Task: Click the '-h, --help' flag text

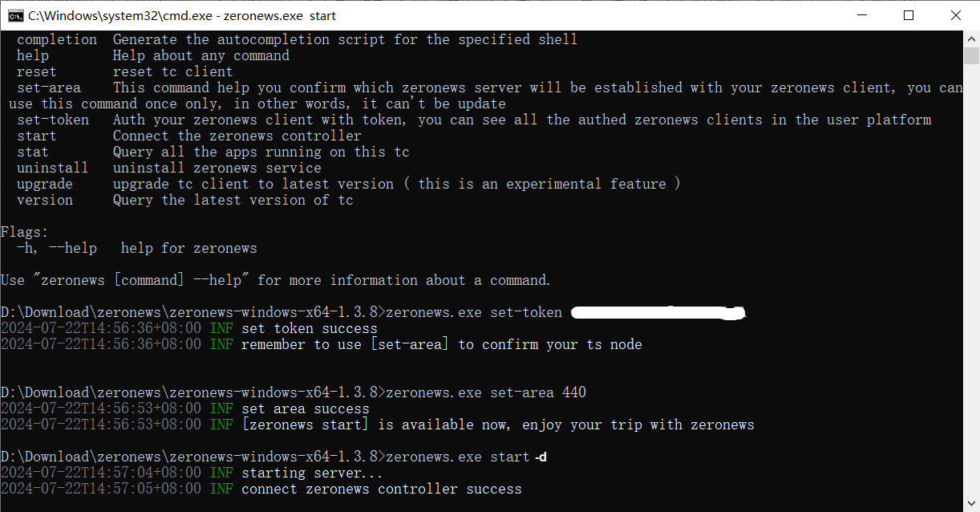Action: [56, 248]
